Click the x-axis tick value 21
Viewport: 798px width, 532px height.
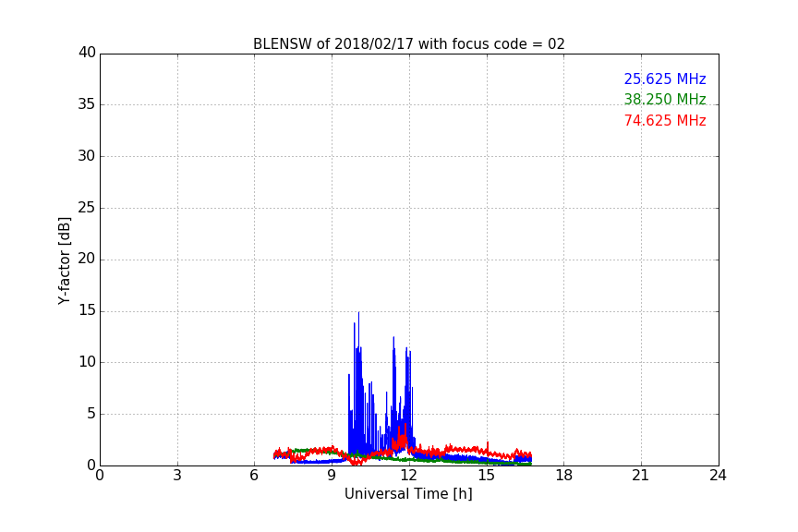[x=641, y=476]
